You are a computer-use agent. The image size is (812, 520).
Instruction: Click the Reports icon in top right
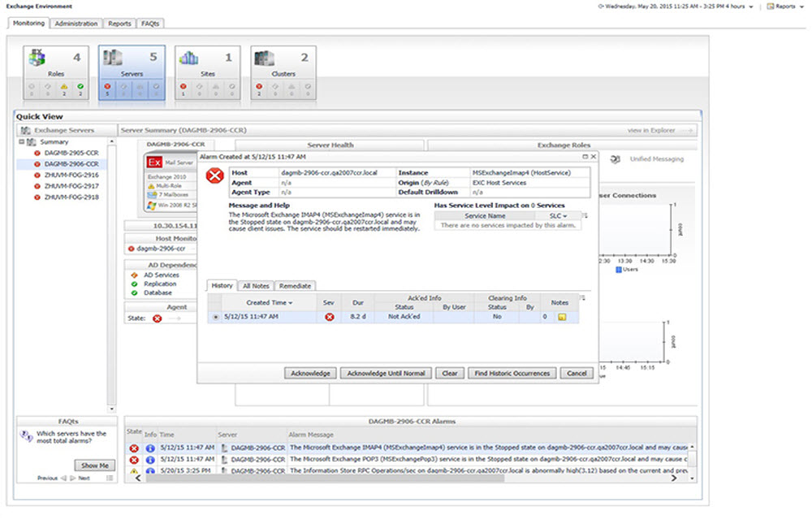click(x=770, y=6)
